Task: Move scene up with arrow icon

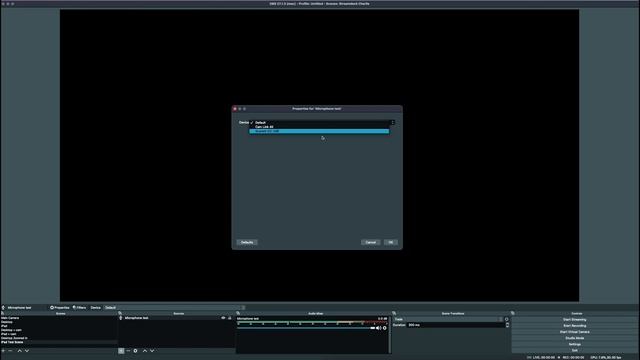Action: 19,351
